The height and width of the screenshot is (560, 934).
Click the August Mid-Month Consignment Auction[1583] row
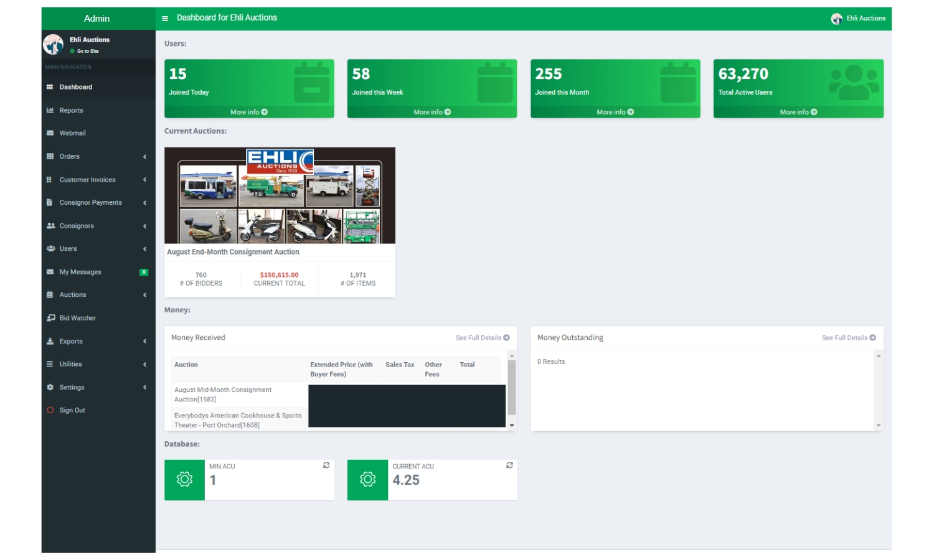[x=239, y=394]
